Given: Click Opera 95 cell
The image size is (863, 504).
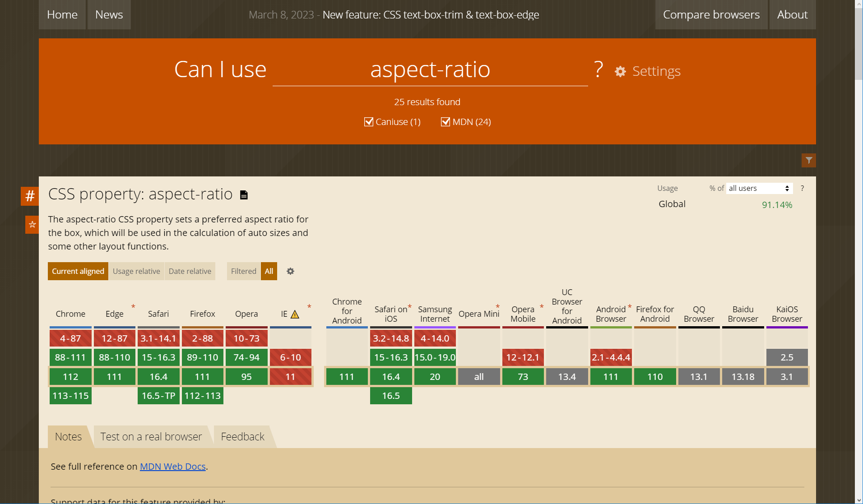Looking at the screenshot, I should click(x=246, y=377).
